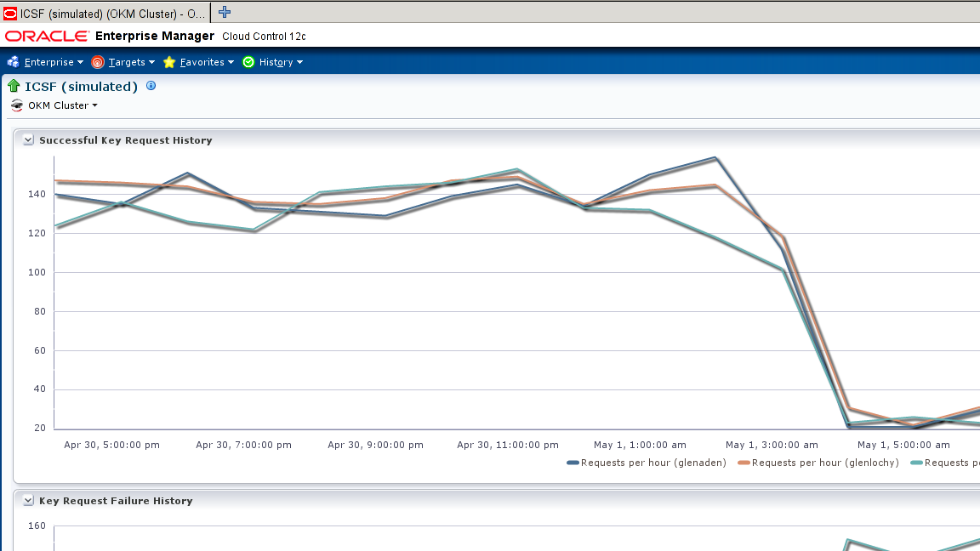Open the OKM Cluster dropdown menu

tap(62, 105)
